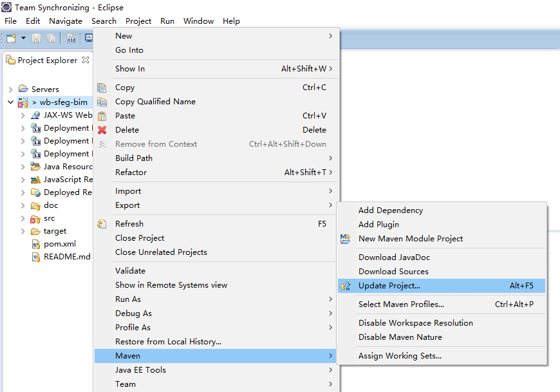Expand the doc folder node

point(23,205)
